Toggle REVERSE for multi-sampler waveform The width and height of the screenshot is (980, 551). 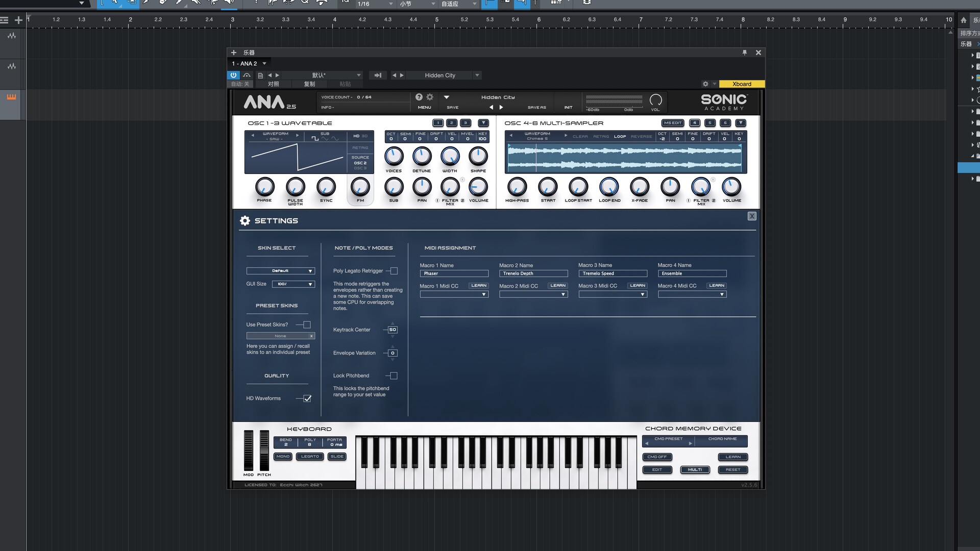[x=642, y=137]
